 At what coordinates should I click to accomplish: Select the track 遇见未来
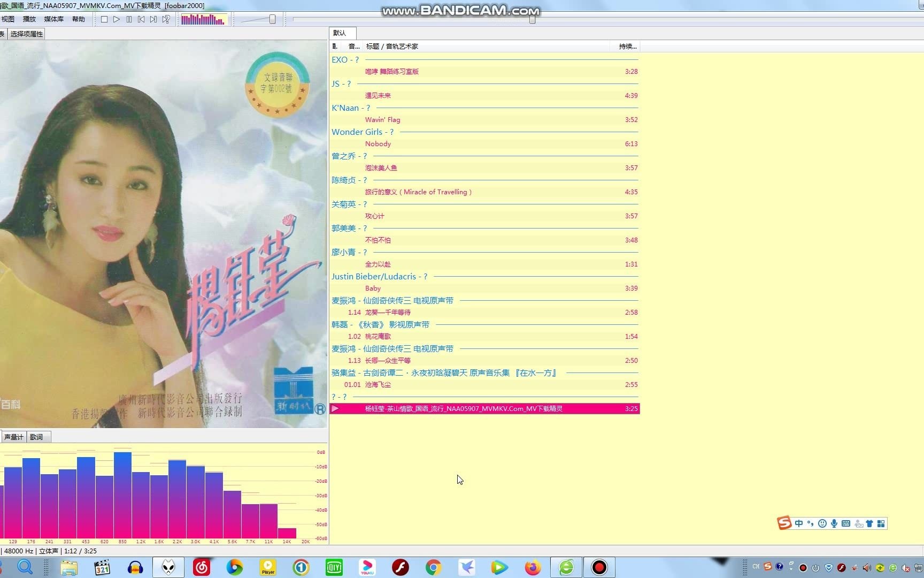tap(484, 95)
